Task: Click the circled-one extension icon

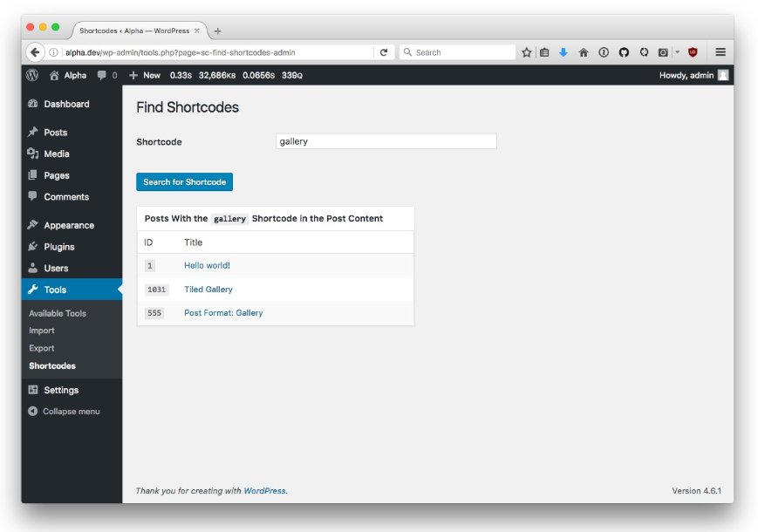Action: click(x=604, y=52)
